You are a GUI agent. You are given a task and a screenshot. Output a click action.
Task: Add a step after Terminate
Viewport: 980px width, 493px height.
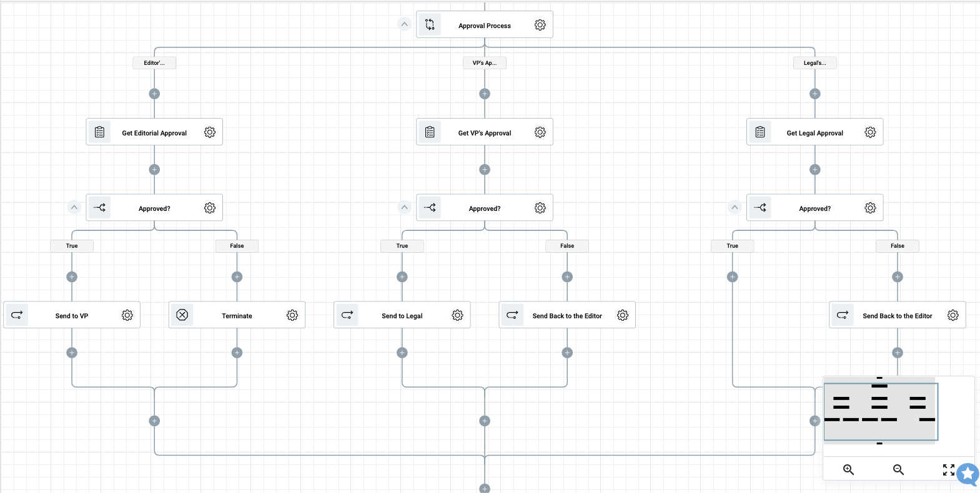tap(237, 353)
